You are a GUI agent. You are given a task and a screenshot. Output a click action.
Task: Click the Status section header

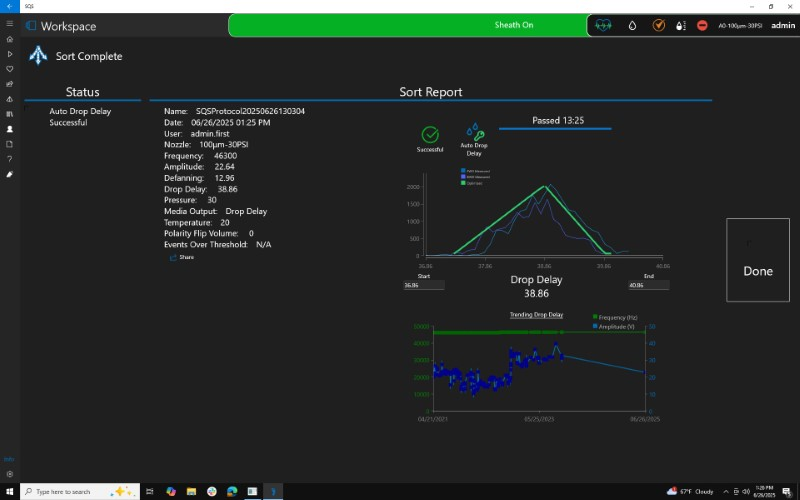pos(82,92)
